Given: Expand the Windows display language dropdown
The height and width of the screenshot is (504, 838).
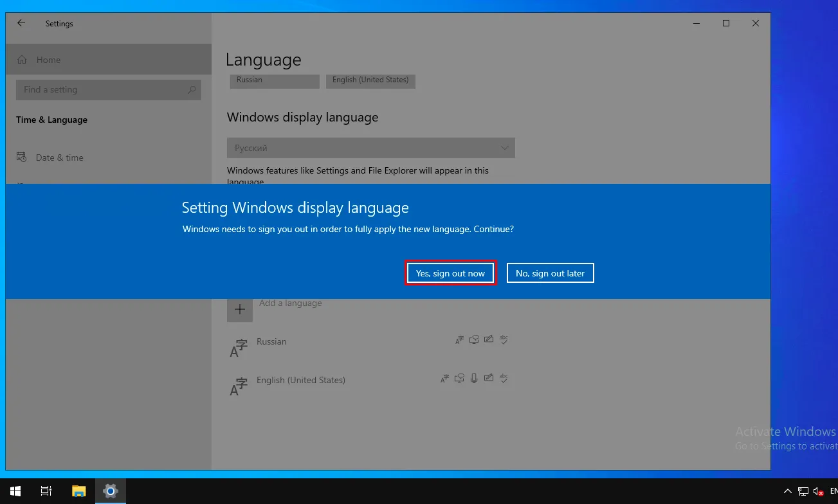Looking at the screenshot, I should pos(370,148).
